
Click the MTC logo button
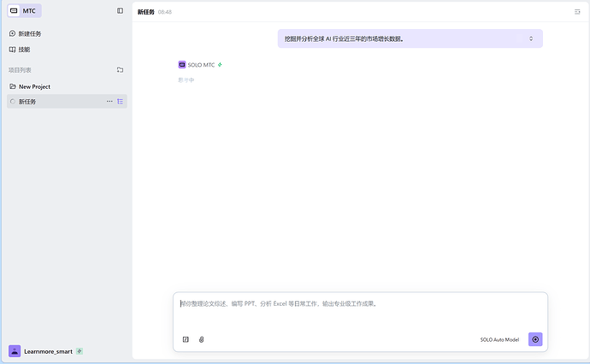pyautogui.click(x=24, y=11)
